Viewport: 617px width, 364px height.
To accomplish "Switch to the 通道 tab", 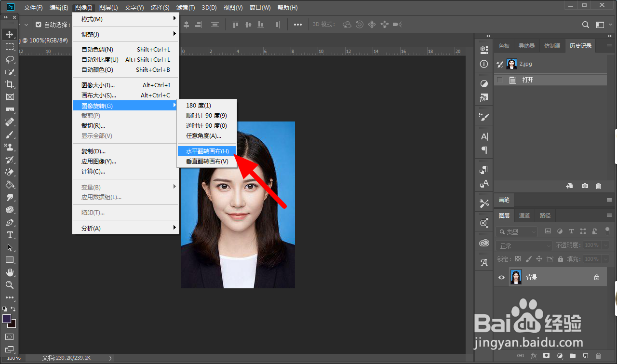I will click(524, 216).
